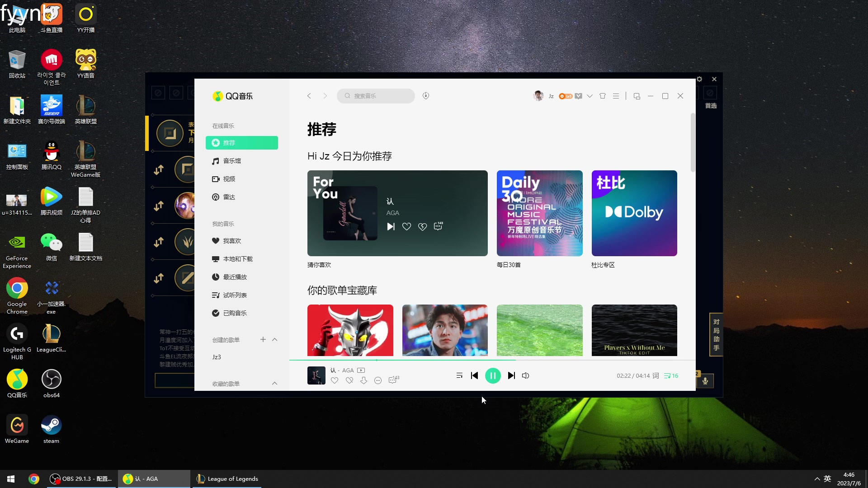The width and height of the screenshot is (868, 488).
Task: Open 音乐馆 in the sidebar
Action: tap(242, 161)
